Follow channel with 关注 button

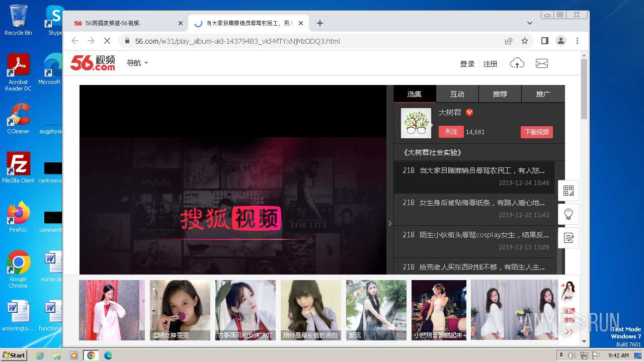coord(451,132)
